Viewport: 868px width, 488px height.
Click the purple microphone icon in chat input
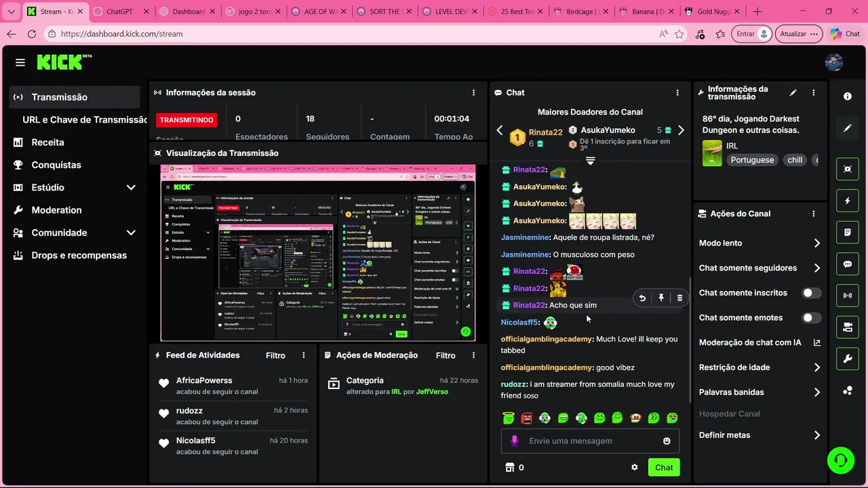point(514,441)
